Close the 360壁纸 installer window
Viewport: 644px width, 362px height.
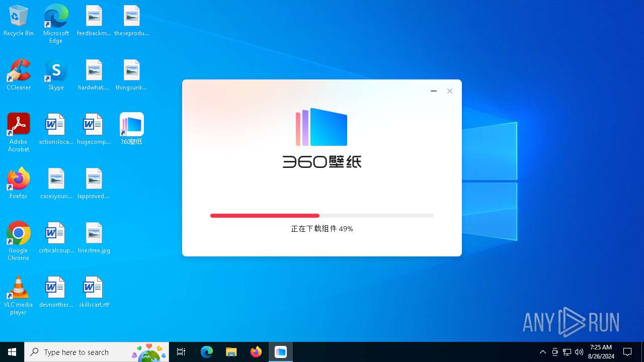pyautogui.click(x=450, y=91)
